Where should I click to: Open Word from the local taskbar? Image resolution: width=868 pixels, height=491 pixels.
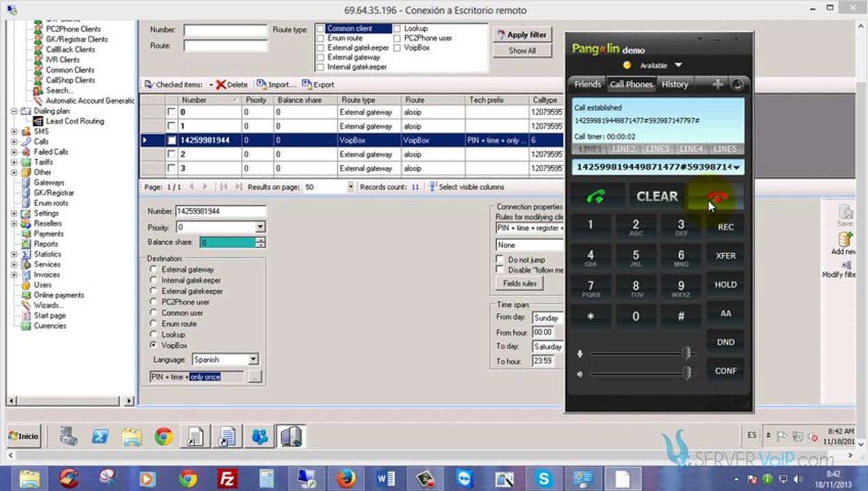(x=386, y=478)
